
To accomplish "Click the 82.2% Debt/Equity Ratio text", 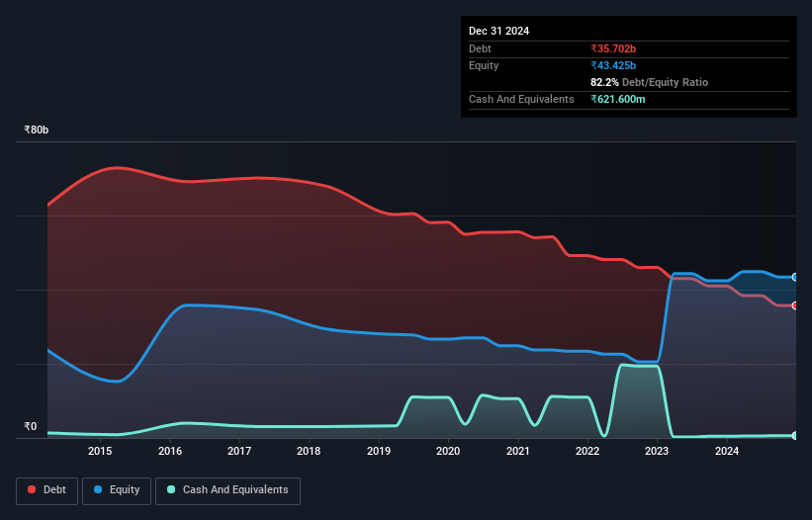I will point(649,82).
